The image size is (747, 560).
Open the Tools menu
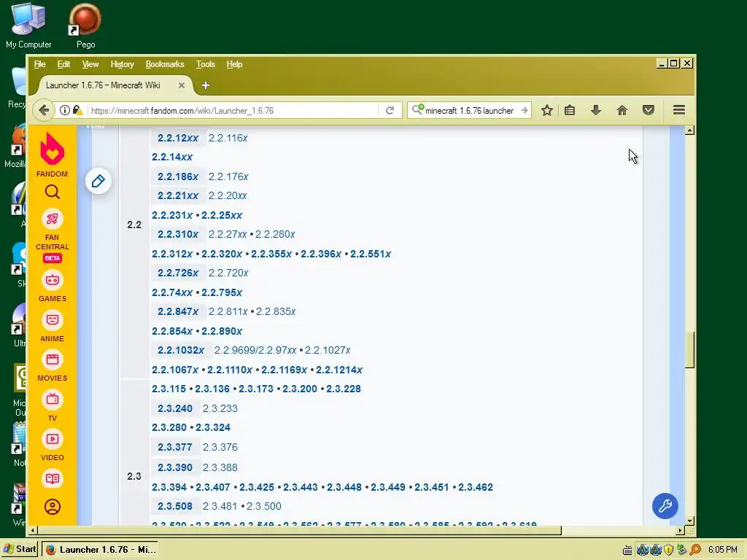click(x=205, y=64)
